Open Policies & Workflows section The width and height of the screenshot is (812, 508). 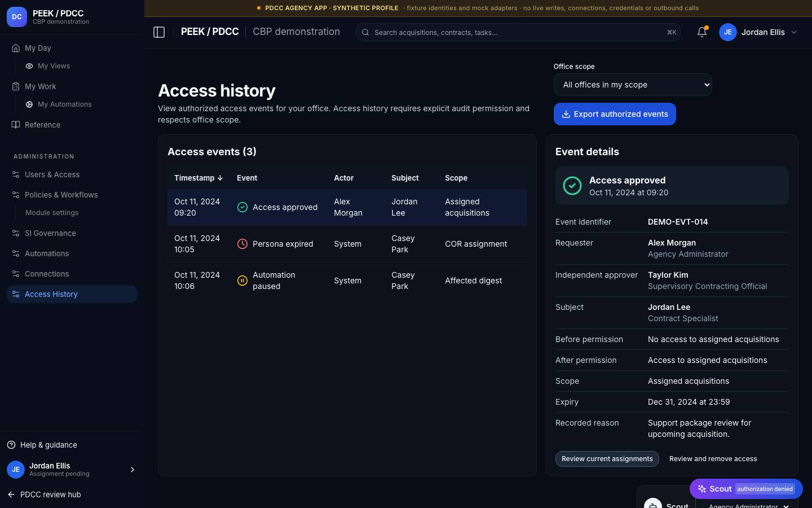click(x=72, y=195)
